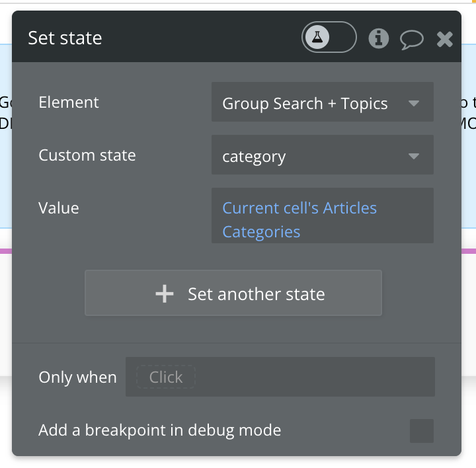Click the Set state title text
The width and height of the screenshot is (476, 468).
coord(65,38)
